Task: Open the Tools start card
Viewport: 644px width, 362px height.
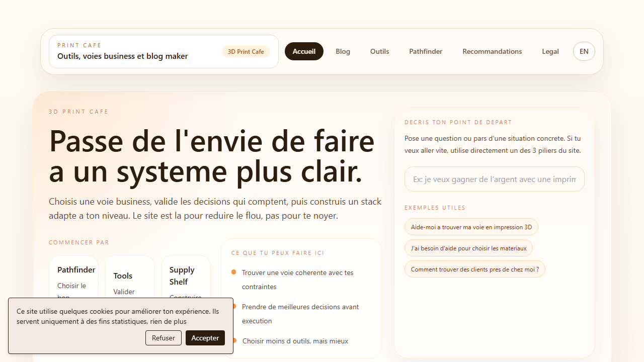Action: (x=129, y=279)
